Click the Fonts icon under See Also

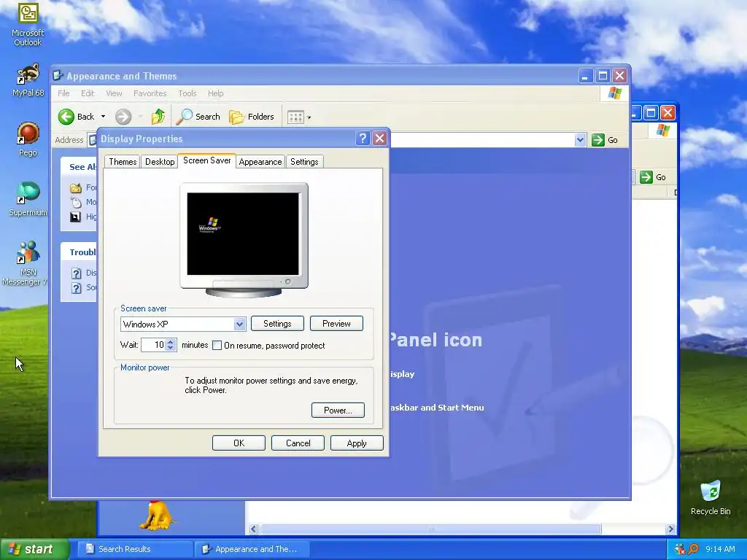coord(76,187)
